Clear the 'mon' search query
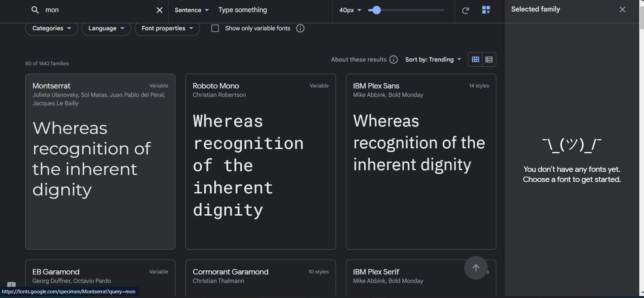This screenshot has width=644, height=298. (160, 10)
